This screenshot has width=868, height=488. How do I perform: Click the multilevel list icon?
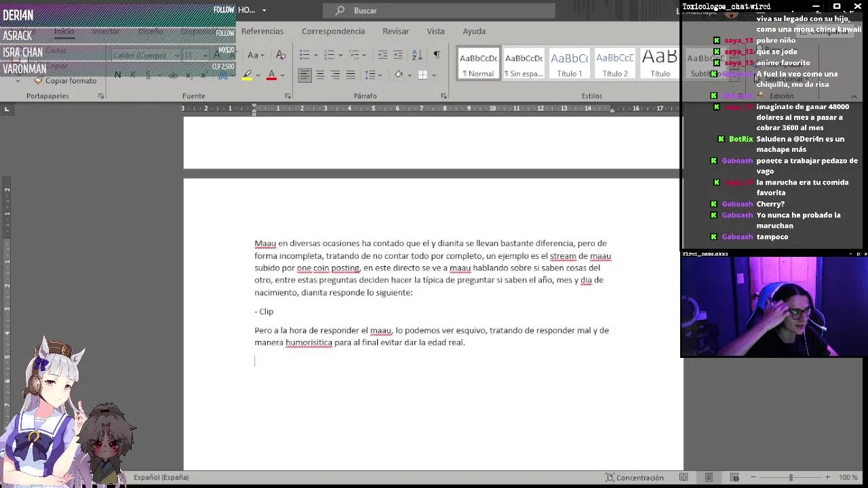(354, 55)
